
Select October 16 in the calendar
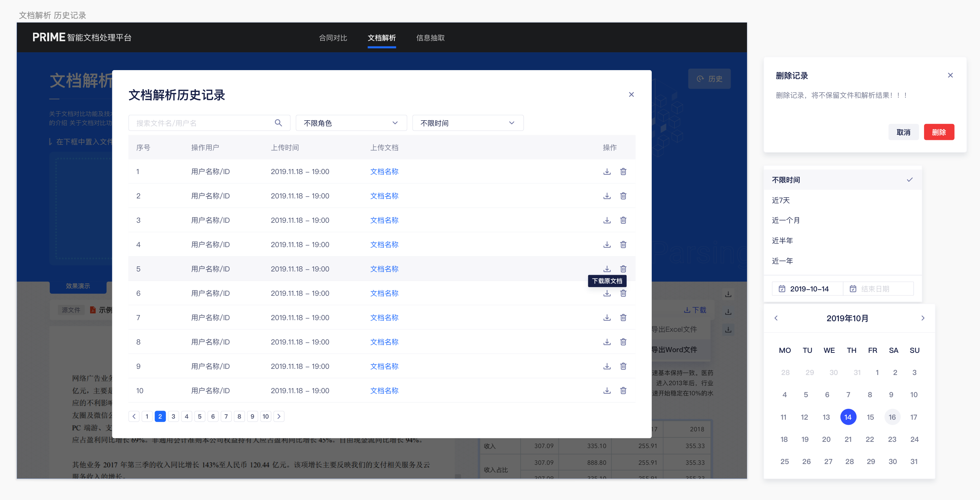(892, 417)
